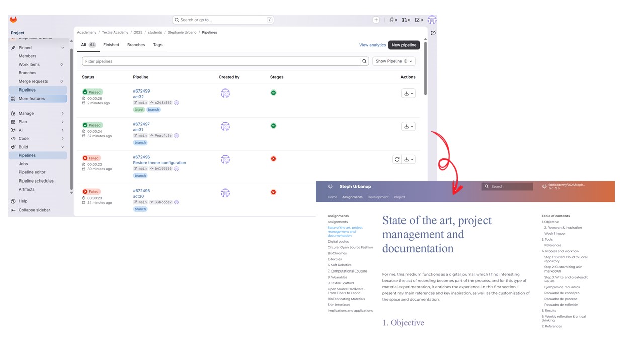Open download artifacts dropdown for pipeline #672499
The width and height of the screenshot is (644, 362).
point(409,93)
